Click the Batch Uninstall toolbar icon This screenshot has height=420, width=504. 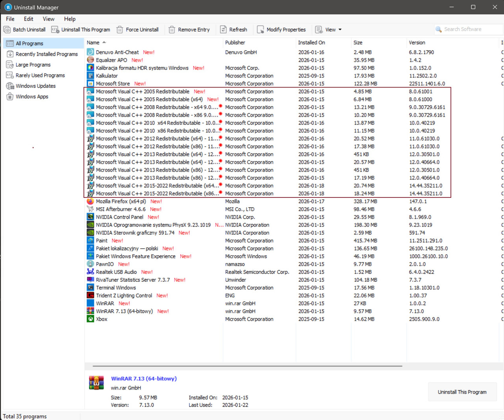7,30
